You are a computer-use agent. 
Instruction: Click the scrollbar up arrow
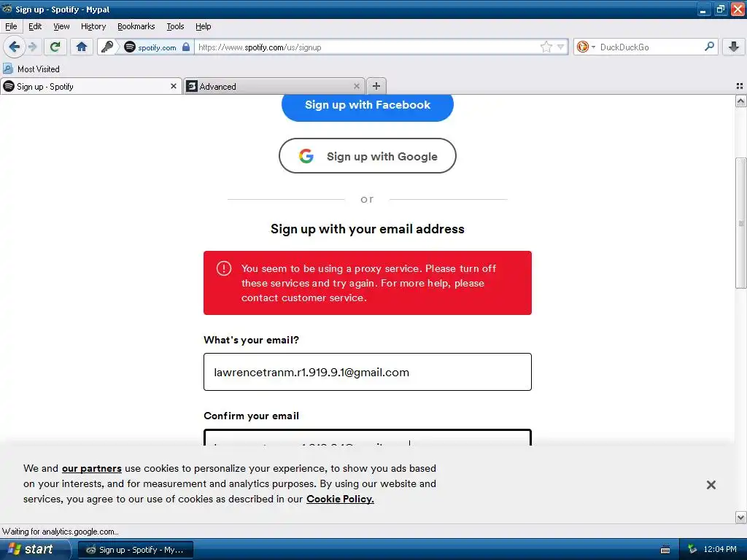coord(741,101)
